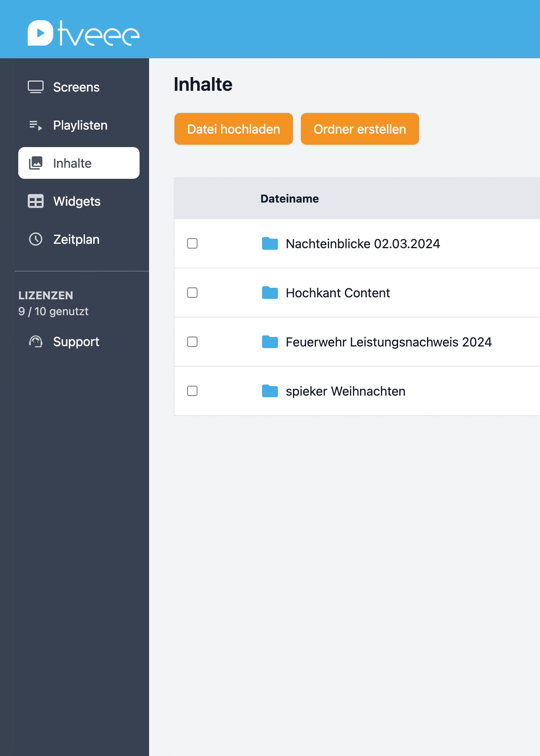540x756 pixels.
Task: Open the Support page
Action: click(x=79, y=341)
